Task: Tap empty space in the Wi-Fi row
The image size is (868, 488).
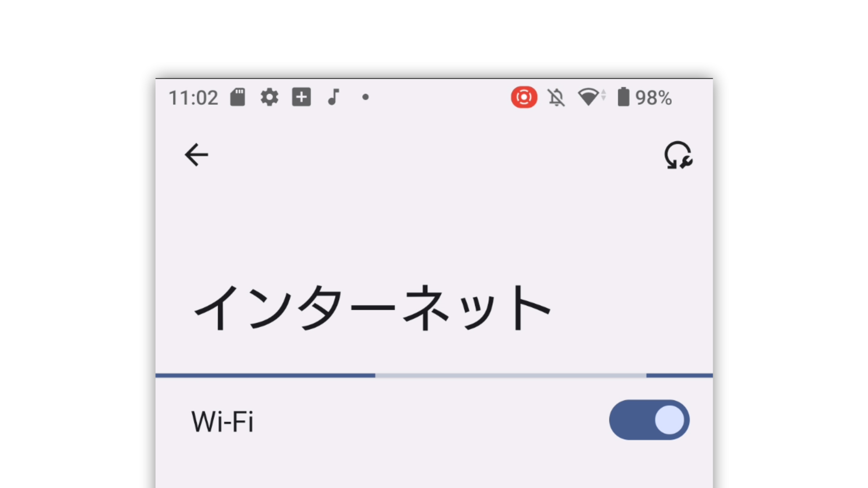Action: tap(429, 421)
